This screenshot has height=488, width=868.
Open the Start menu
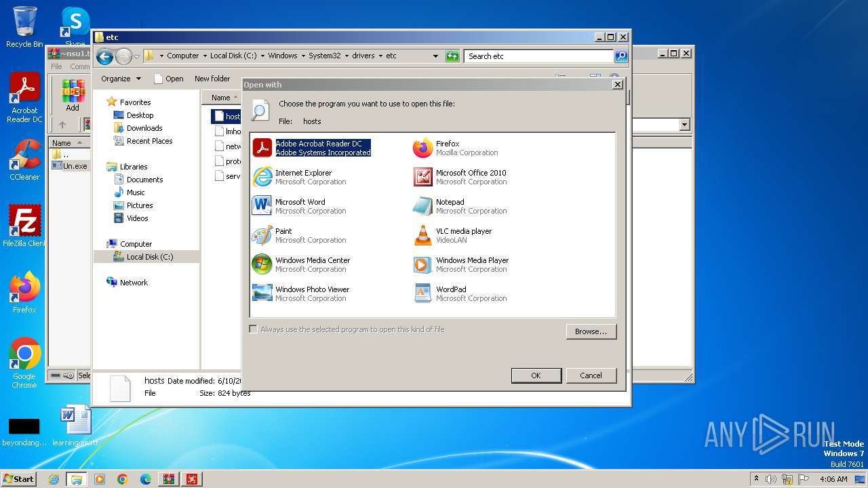18,479
